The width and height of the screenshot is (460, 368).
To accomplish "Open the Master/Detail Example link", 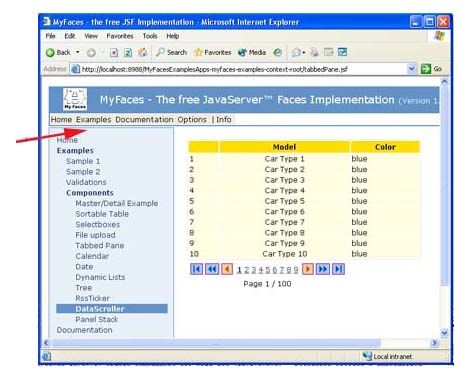I will [x=117, y=203].
